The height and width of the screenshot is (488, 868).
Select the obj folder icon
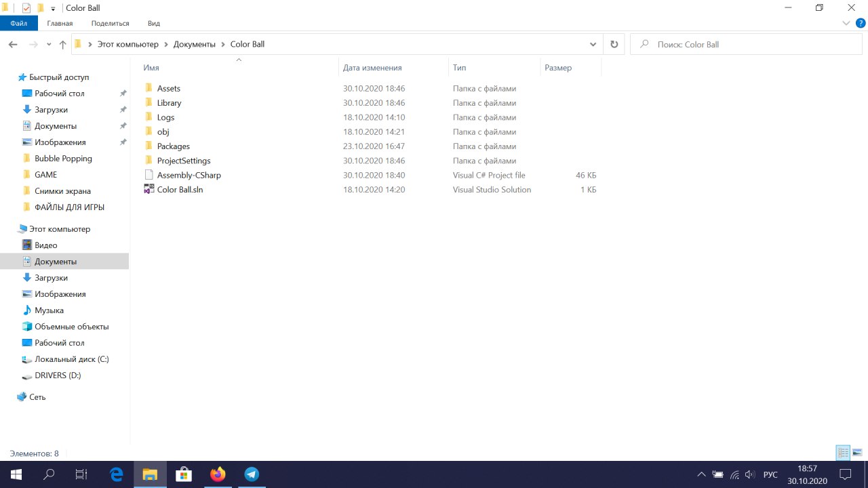click(149, 131)
